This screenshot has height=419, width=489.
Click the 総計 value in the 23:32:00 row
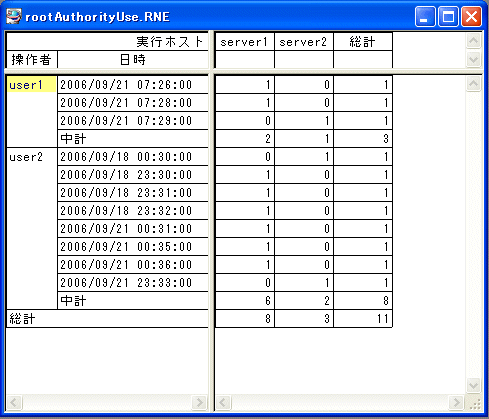(363, 211)
